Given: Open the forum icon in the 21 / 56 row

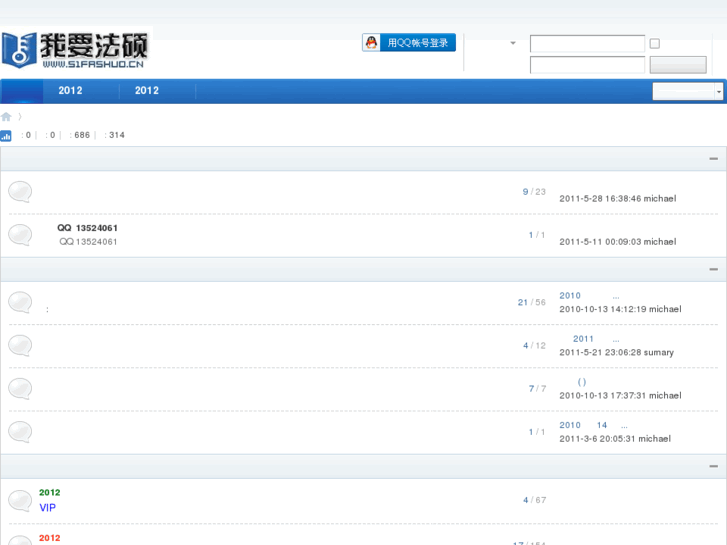Looking at the screenshot, I should (20, 302).
